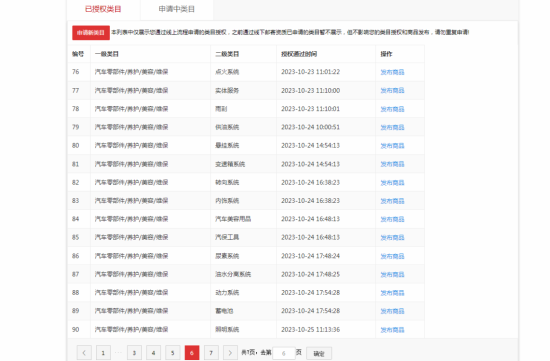550x361 pixels.
Task: Select page 3 in pagination
Action: pos(134,353)
